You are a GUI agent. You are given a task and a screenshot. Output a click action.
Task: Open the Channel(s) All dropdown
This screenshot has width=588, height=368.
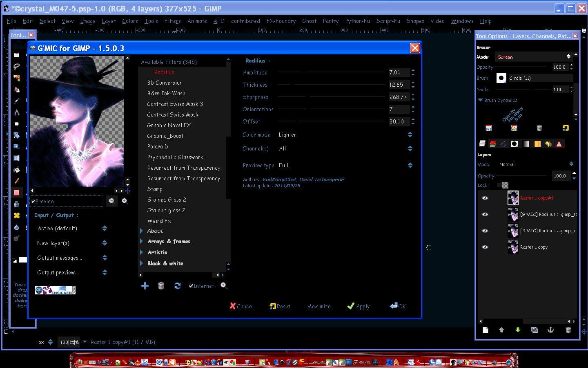(x=345, y=148)
